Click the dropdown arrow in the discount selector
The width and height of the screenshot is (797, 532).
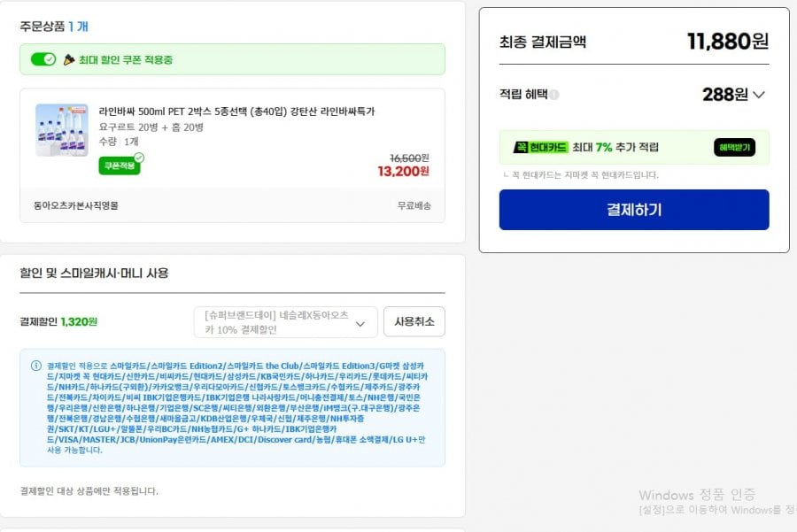coord(360,324)
